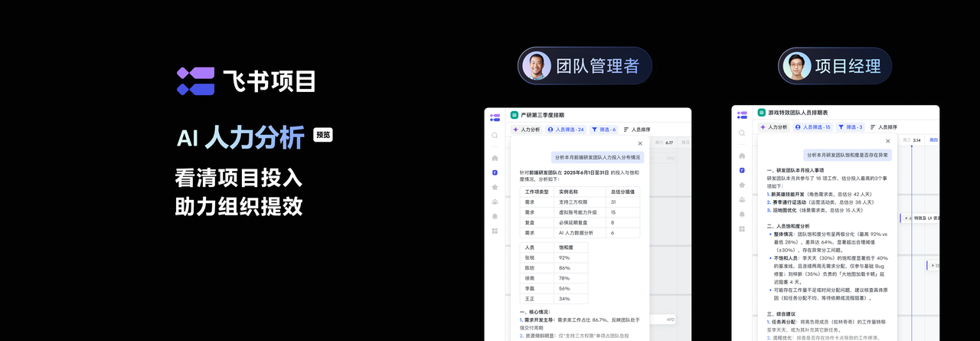Click the 陈欣 row in saturation table
This screenshot has height=341, width=980.
coord(554,268)
